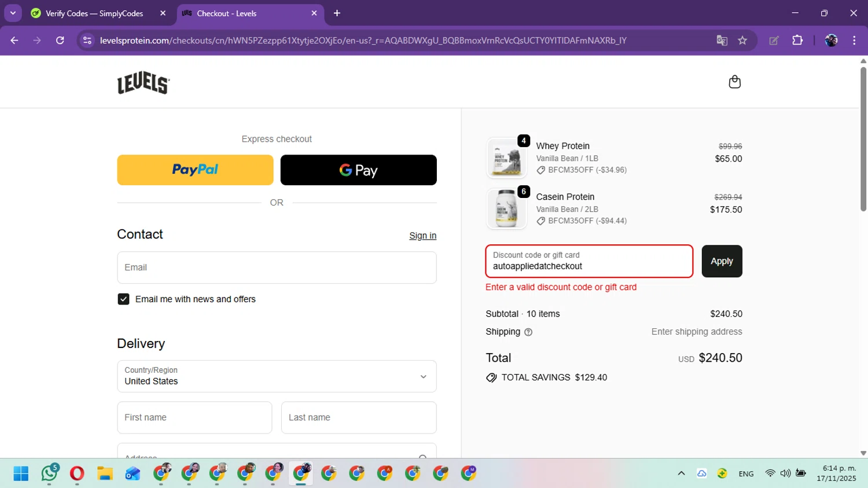Click the speaker volume tray icon

[x=785, y=474]
